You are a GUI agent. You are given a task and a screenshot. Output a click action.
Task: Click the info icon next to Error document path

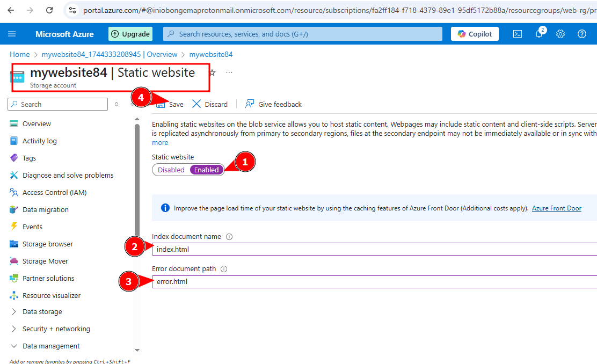[224, 269]
